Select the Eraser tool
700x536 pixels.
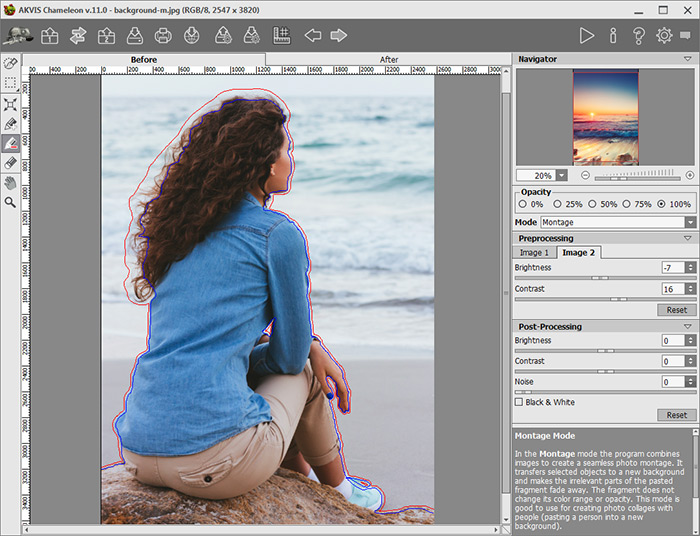tap(10, 163)
